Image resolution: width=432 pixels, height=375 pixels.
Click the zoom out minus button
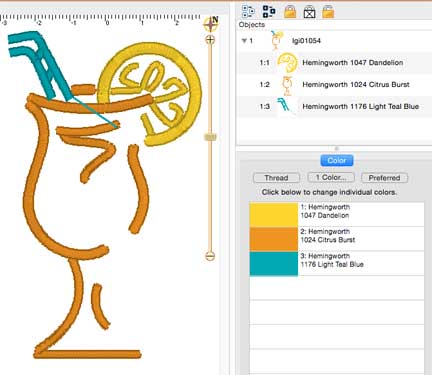(210, 256)
